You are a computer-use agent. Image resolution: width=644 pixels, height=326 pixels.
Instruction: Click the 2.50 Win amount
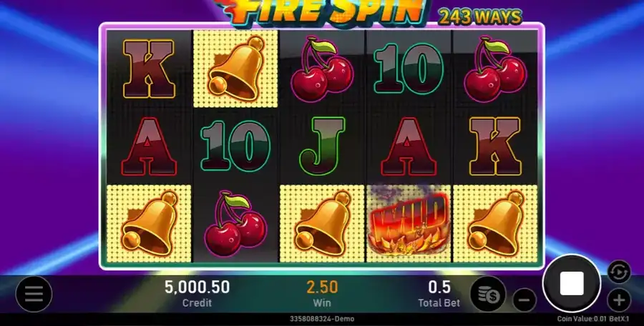(322, 287)
